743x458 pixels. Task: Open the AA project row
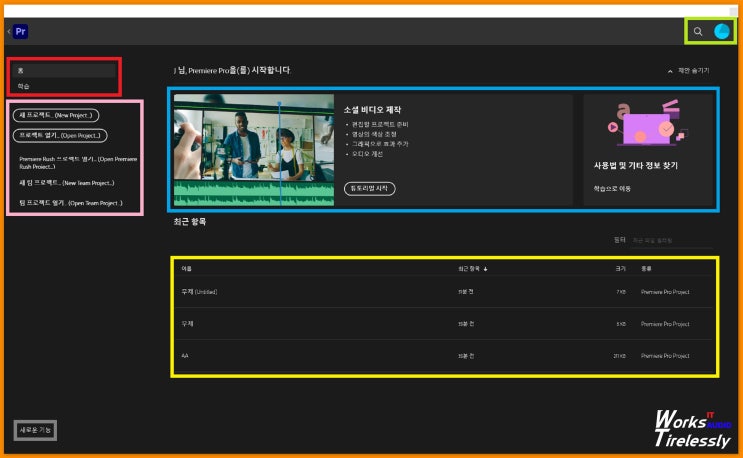click(444, 356)
